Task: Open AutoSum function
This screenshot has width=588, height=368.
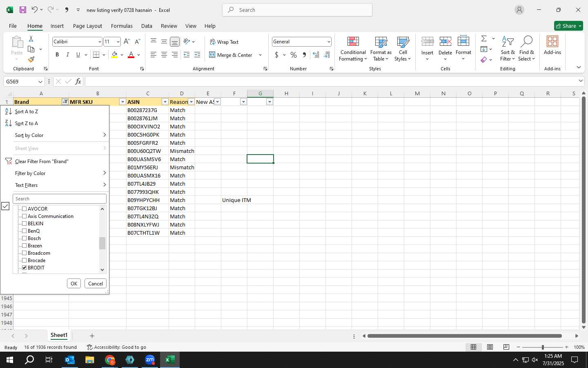Action: (x=484, y=38)
